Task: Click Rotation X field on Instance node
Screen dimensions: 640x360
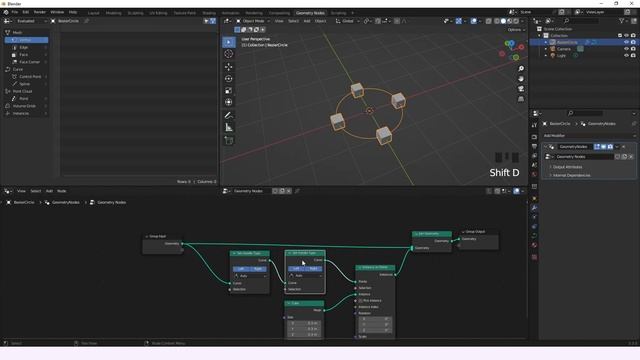Action: click(x=375, y=319)
